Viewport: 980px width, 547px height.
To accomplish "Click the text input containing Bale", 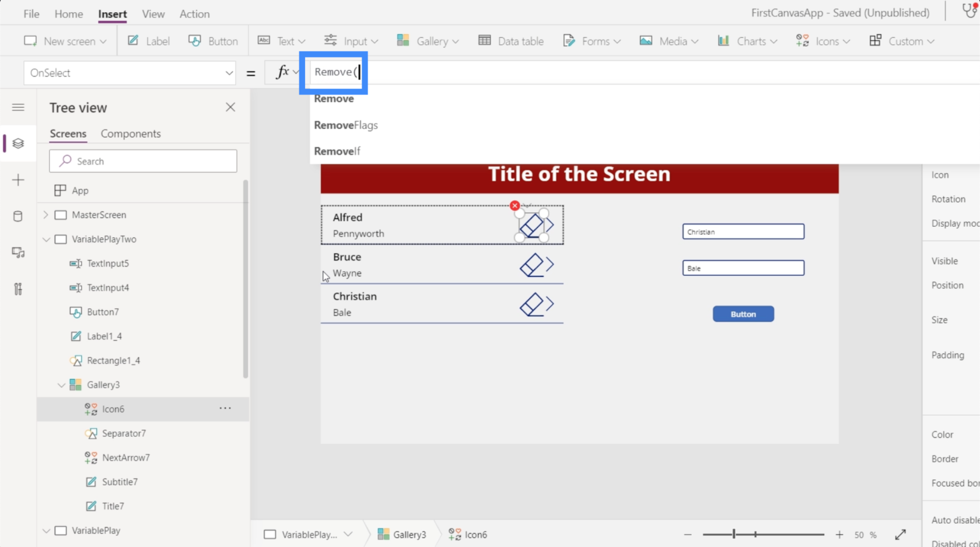I will [x=743, y=268].
